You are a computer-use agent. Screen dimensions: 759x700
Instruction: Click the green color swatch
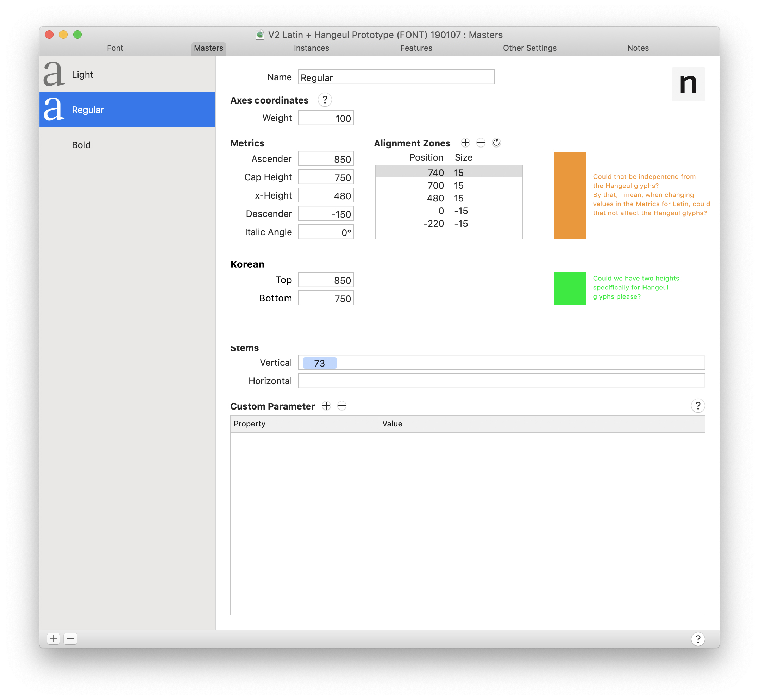[570, 288]
